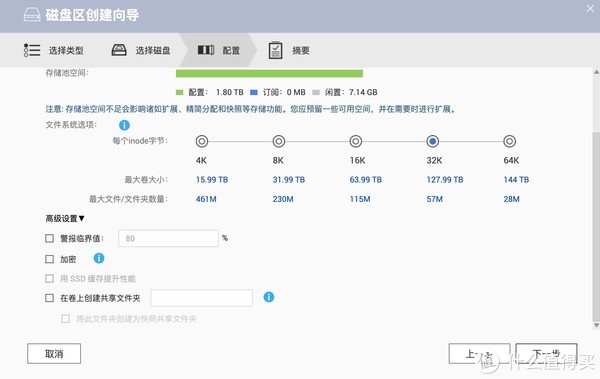Screen dimensions: 600x379
Task: Select 32K bytes per inode
Action: [433, 141]
